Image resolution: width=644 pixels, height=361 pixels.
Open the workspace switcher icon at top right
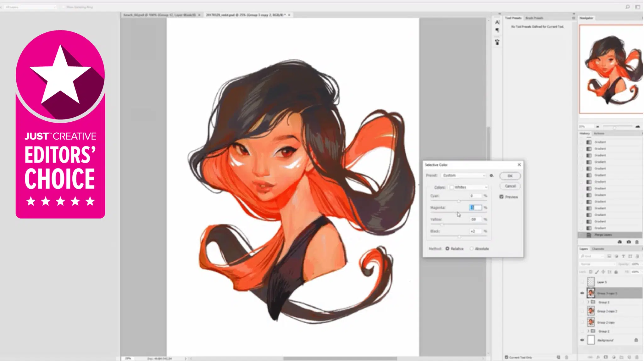[x=637, y=7]
